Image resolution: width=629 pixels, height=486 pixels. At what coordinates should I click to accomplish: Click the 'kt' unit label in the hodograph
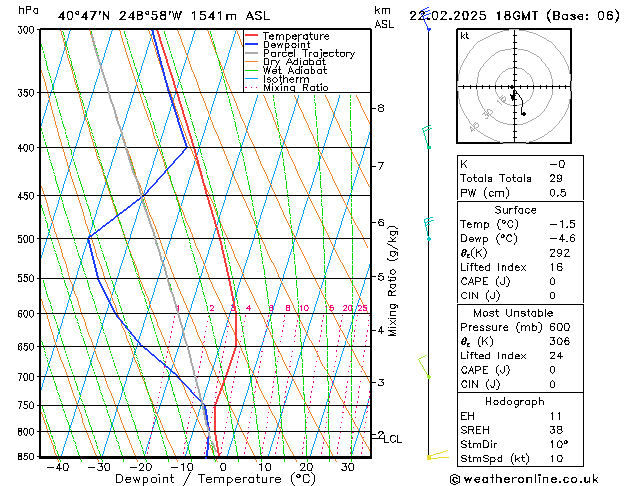pos(465,36)
